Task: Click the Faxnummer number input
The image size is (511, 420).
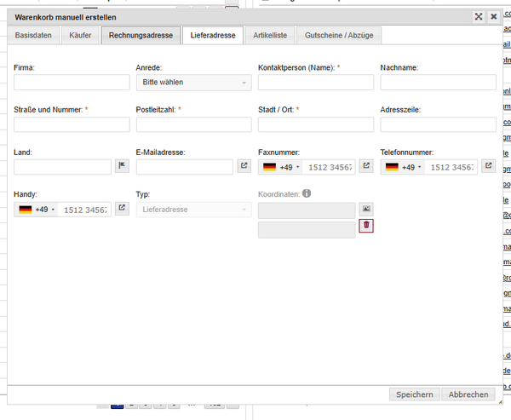Action: [x=329, y=167]
